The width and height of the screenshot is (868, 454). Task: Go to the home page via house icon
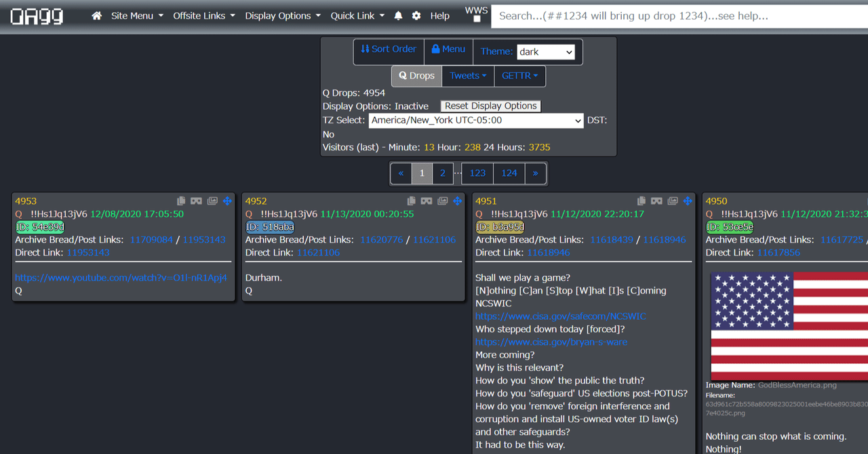pos(97,16)
